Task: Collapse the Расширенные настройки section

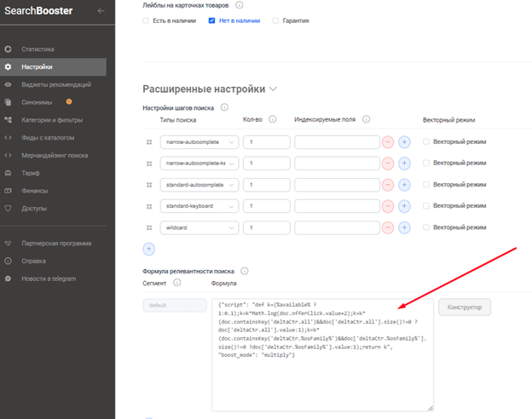Action: click(273, 89)
